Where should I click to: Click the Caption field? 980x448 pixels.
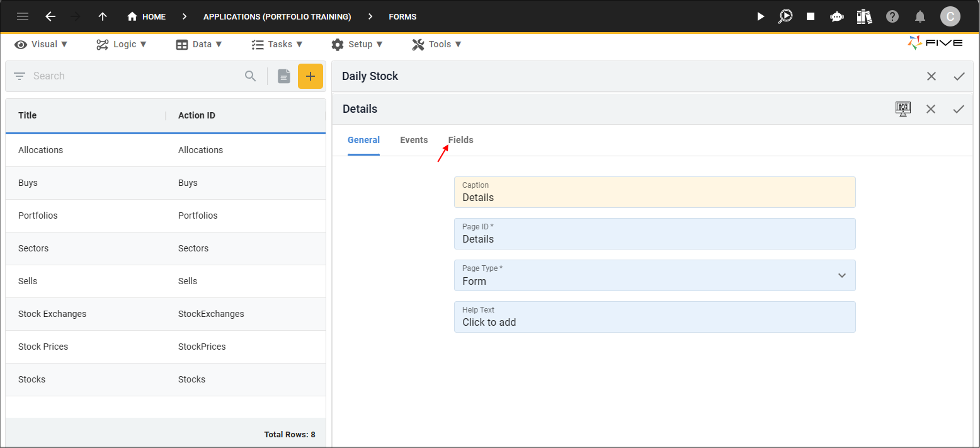point(654,192)
